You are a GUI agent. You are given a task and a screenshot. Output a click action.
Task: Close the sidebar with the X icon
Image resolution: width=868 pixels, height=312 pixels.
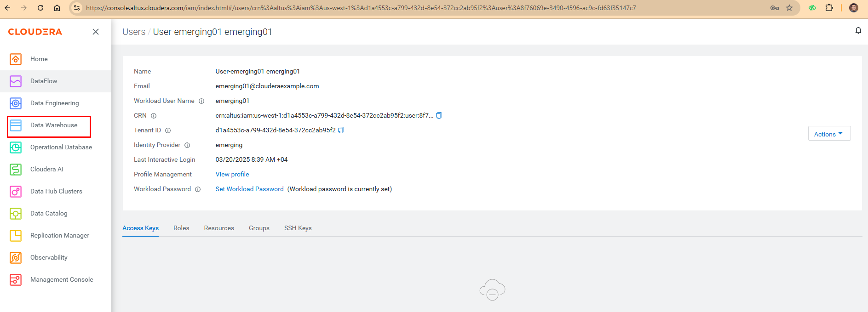tap(96, 32)
